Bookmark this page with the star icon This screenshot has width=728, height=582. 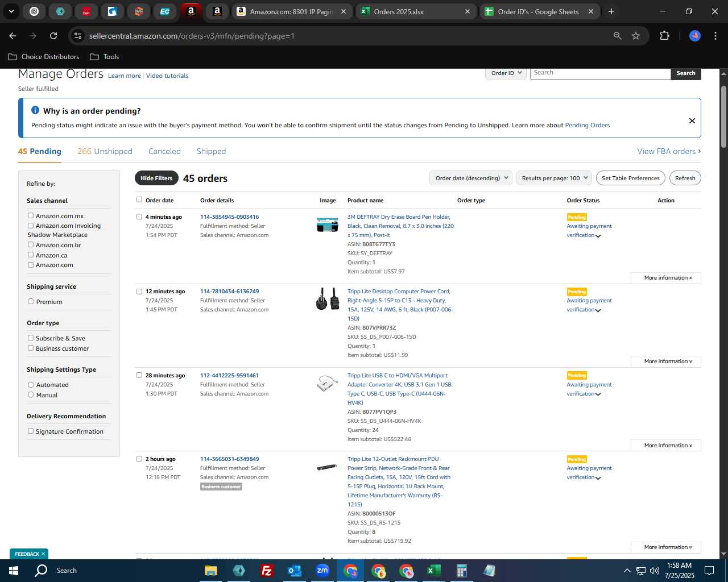click(636, 36)
